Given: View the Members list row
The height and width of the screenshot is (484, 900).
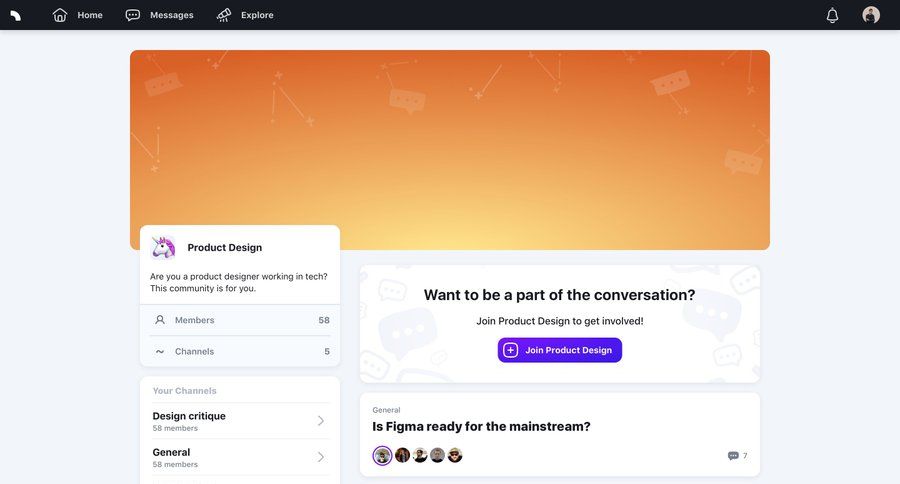Looking at the screenshot, I should click(x=240, y=320).
